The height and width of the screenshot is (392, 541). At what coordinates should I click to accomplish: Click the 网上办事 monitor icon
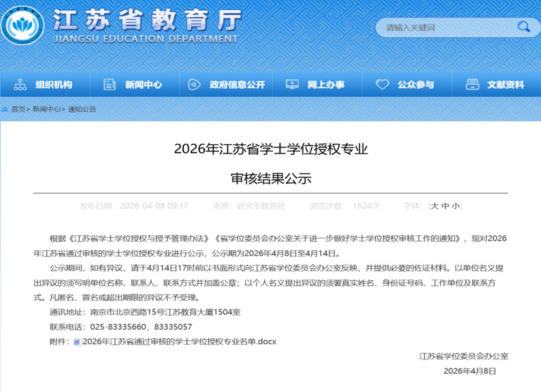[292, 85]
